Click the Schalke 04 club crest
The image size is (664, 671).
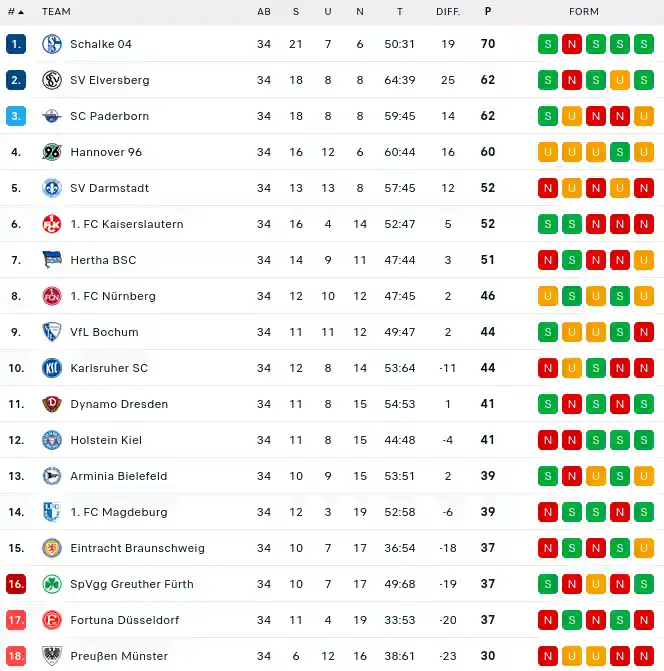pos(52,44)
